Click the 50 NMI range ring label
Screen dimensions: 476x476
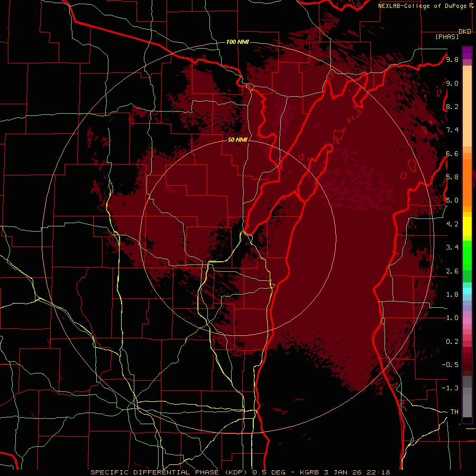click(x=237, y=140)
